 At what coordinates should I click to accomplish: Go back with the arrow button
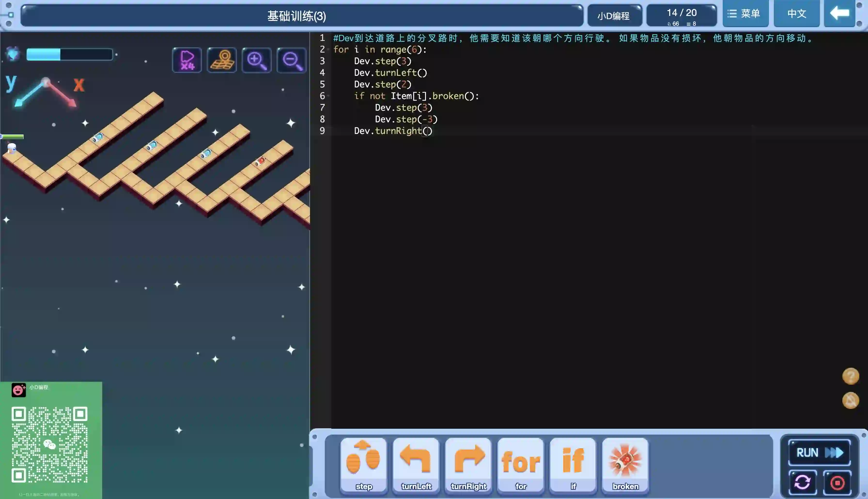(839, 14)
